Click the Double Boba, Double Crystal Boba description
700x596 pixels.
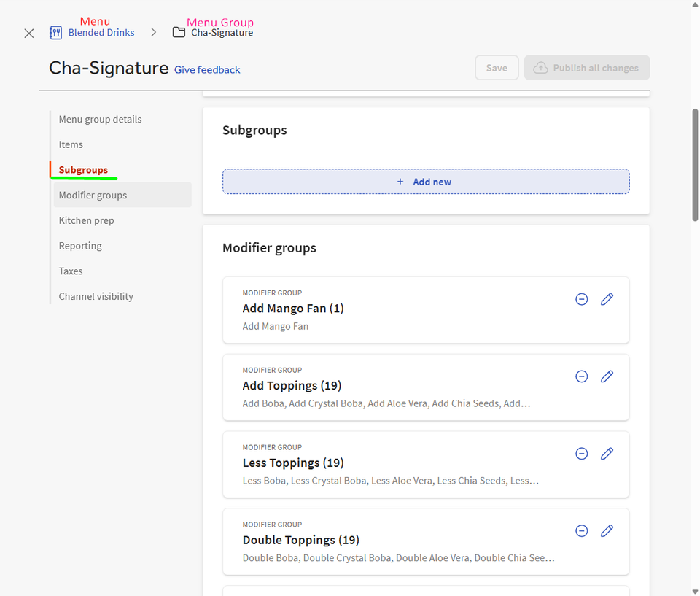(398, 558)
